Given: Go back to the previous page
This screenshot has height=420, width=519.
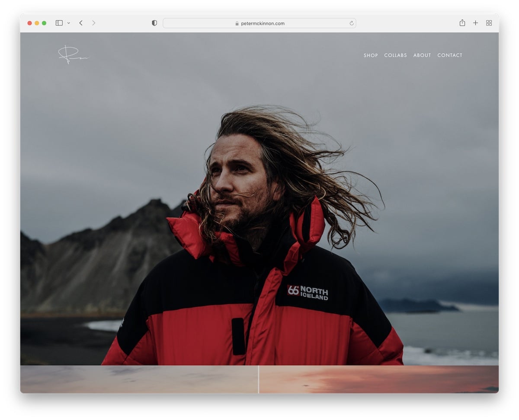Looking at the screenshot, I should point(81,23).
